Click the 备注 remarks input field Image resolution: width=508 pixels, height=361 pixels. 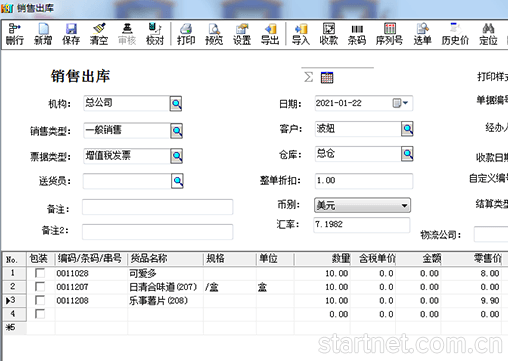[x=157, y=207]
